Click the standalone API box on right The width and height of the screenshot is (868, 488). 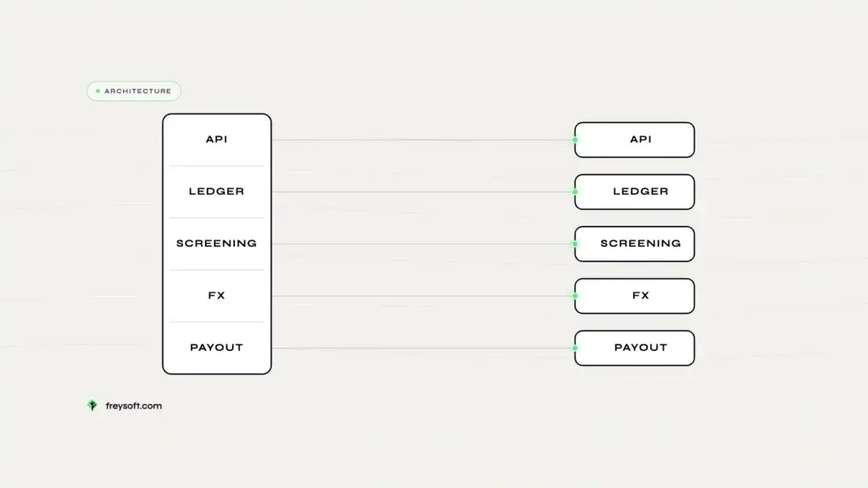coord(634,140)
